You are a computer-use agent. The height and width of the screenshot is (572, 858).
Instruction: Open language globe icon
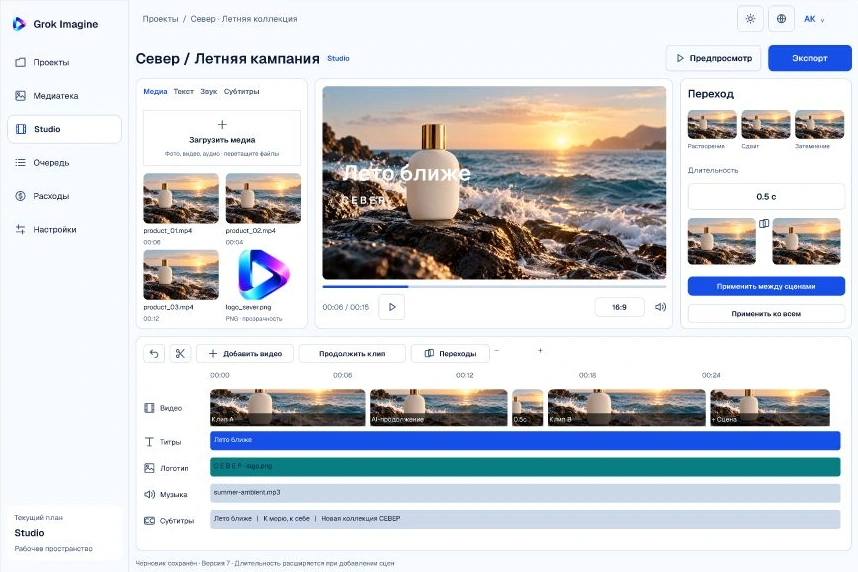[781, 19]
